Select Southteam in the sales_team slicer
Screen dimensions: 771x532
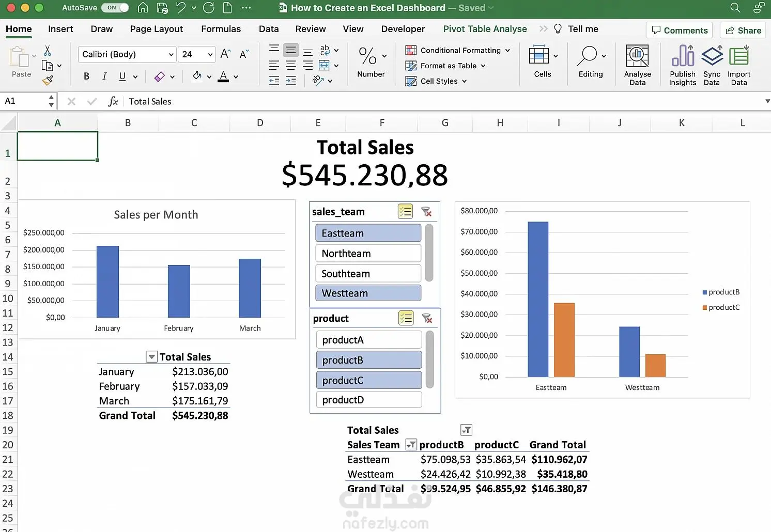click(368, 273)
